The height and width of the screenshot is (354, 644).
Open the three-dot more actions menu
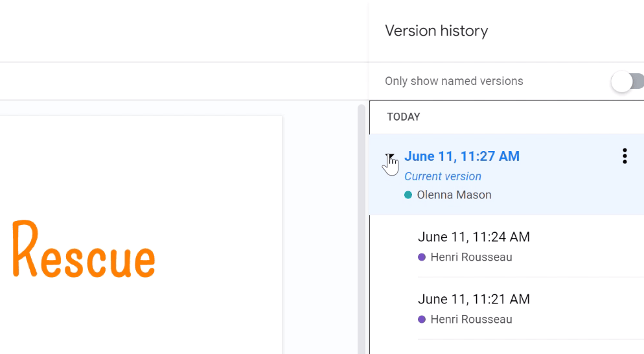click(x=625, y=156)
